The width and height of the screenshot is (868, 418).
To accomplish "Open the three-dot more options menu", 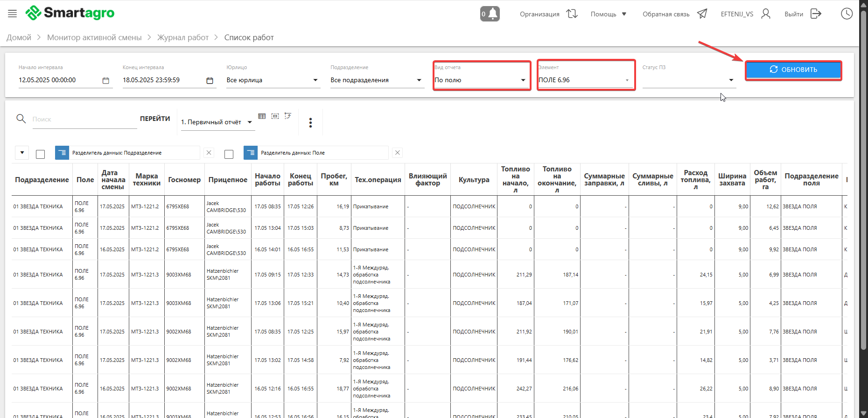I will tap(310, 122).
